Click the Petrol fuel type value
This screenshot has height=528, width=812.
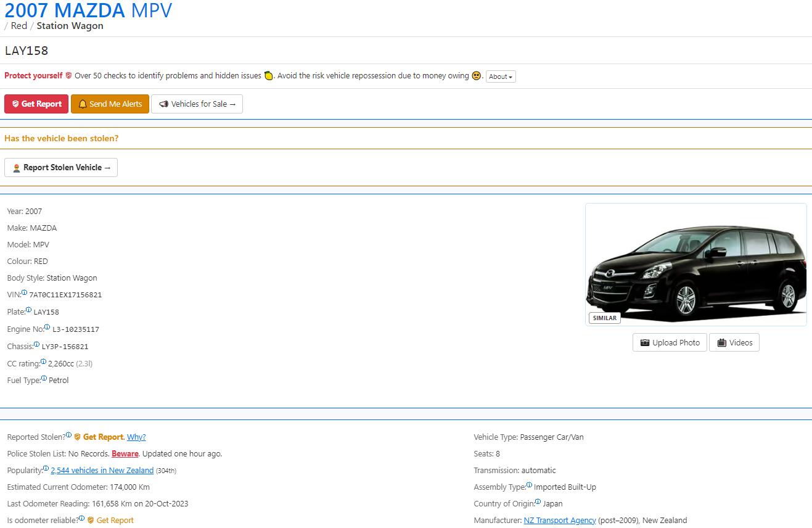click(59, 380)
